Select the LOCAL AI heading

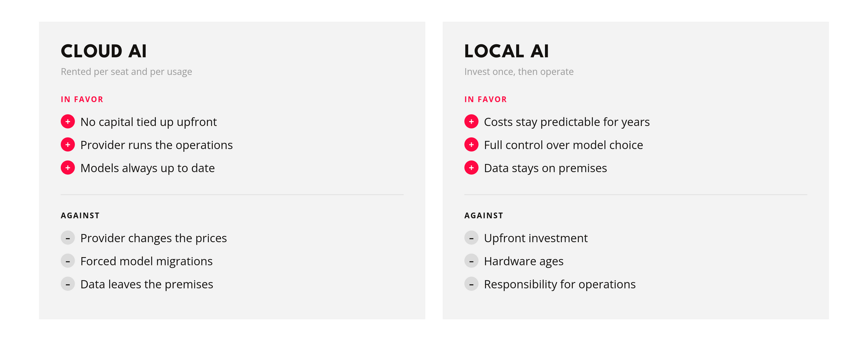coord(506,51)
